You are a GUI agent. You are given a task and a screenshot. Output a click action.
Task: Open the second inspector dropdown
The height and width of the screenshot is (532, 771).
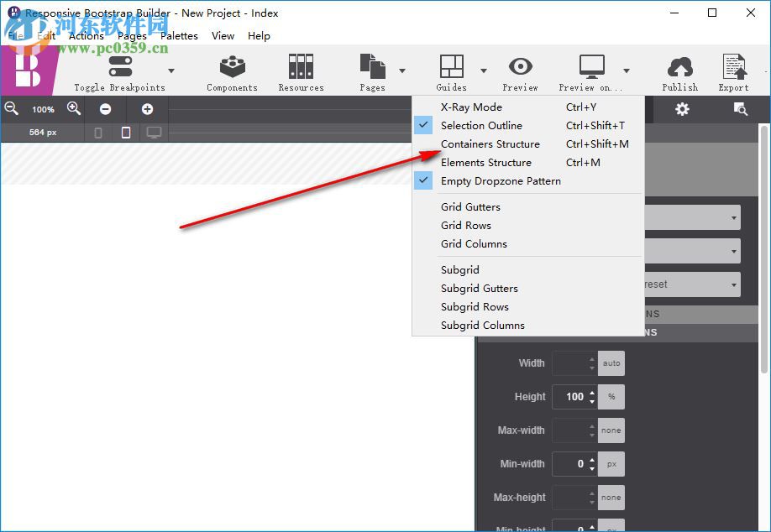(x=692, y=251)
